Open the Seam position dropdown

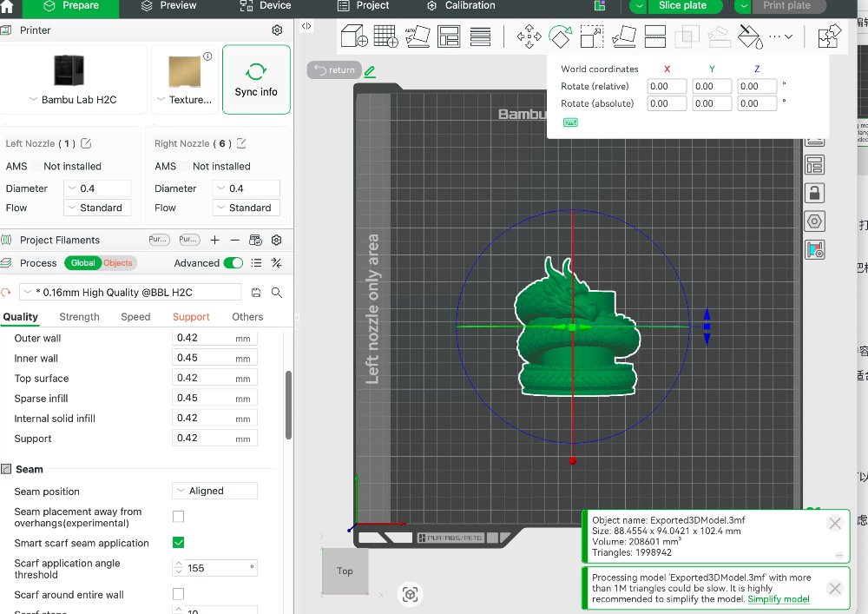click(214, 491)
